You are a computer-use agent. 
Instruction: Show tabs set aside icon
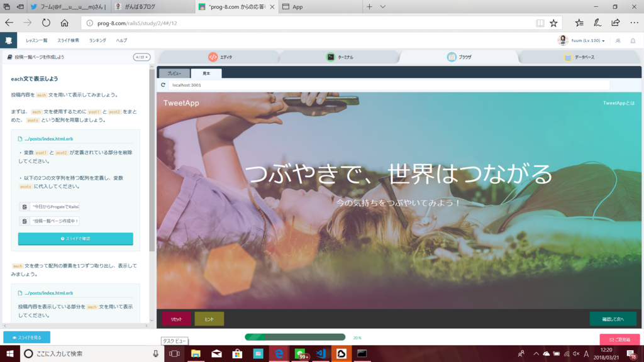click(x=6, y=6)
